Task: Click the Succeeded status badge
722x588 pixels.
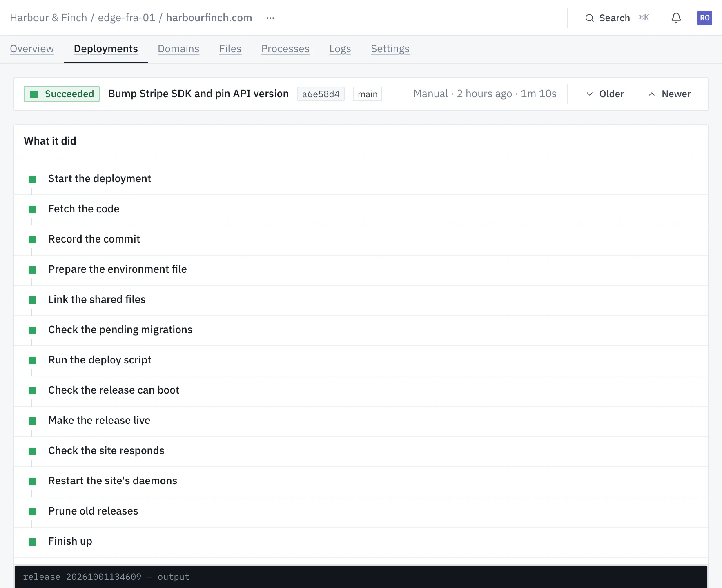Action: point(62,94)
